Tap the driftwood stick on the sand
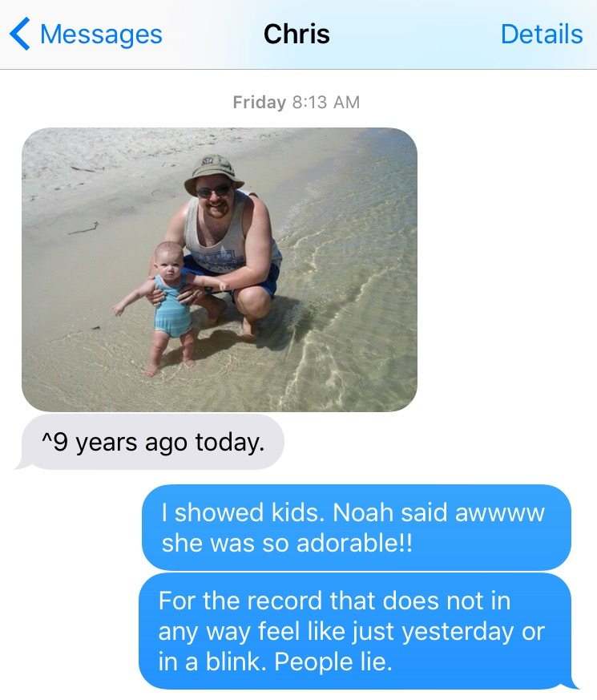 (x=84, y=229)
